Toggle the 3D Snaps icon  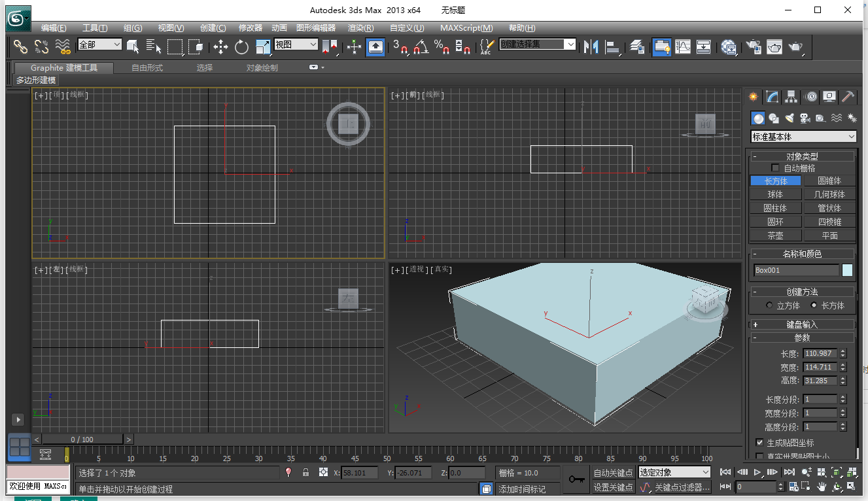tap(400, 46)
